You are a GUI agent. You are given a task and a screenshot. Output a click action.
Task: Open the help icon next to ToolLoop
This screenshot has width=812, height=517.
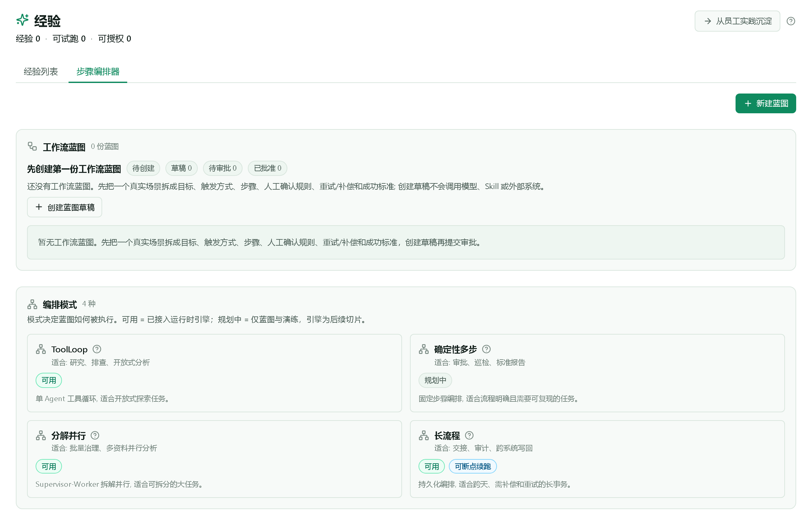point(97,349)
